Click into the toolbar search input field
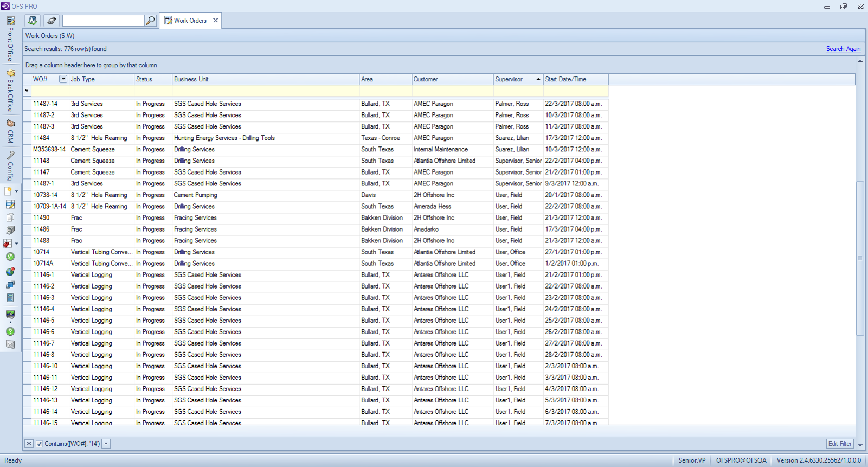 pos(104,21)
